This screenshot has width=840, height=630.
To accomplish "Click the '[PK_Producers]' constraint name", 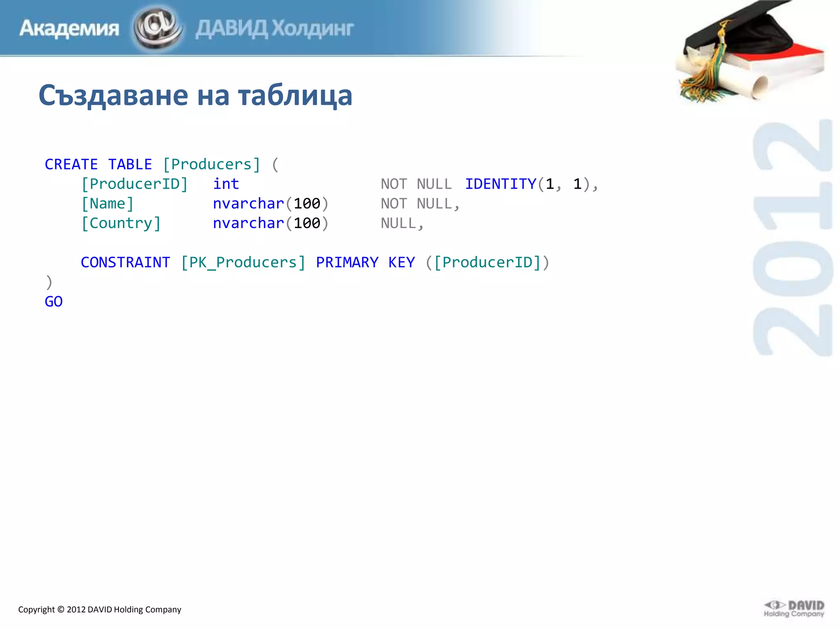I will pos(244,262).
